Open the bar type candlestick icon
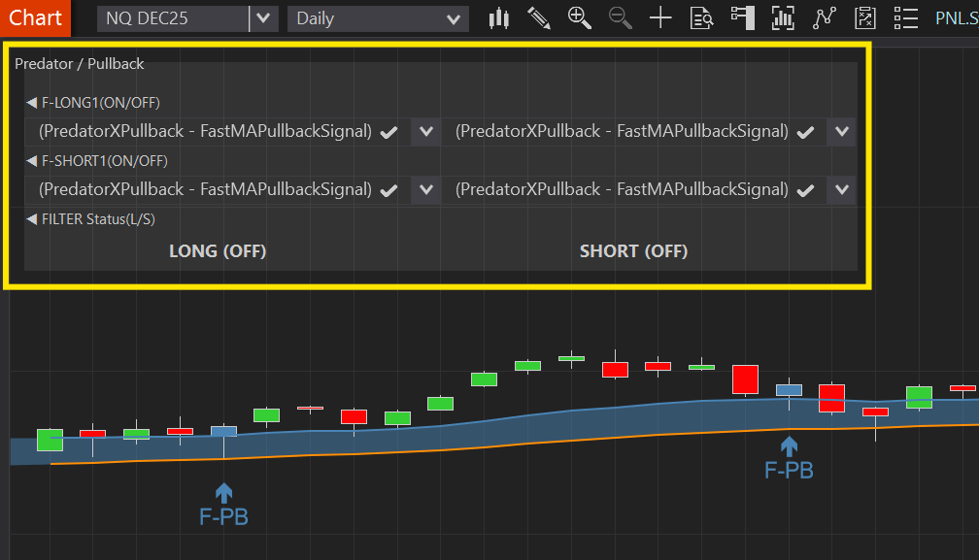The width and height of the screenshot is (979, 560). tap(499, 17)
